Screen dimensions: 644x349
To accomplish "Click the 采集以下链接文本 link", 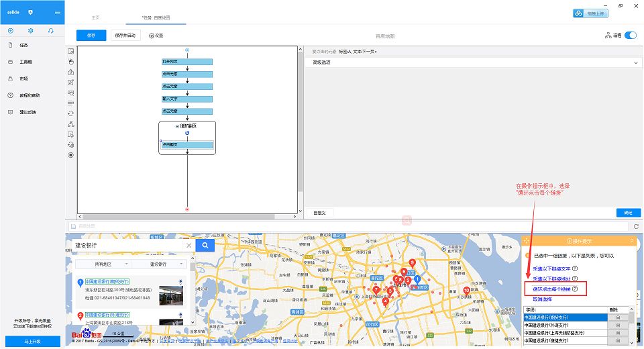I will (551, 269).
